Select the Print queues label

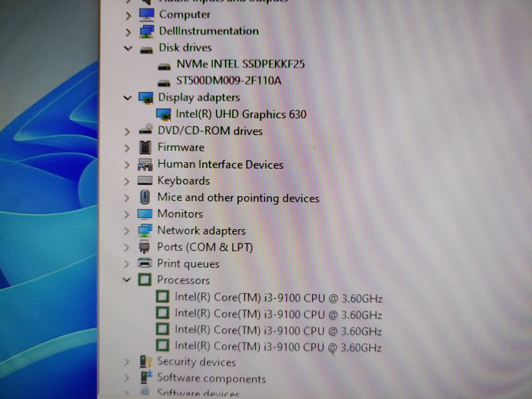coord(188,264)
